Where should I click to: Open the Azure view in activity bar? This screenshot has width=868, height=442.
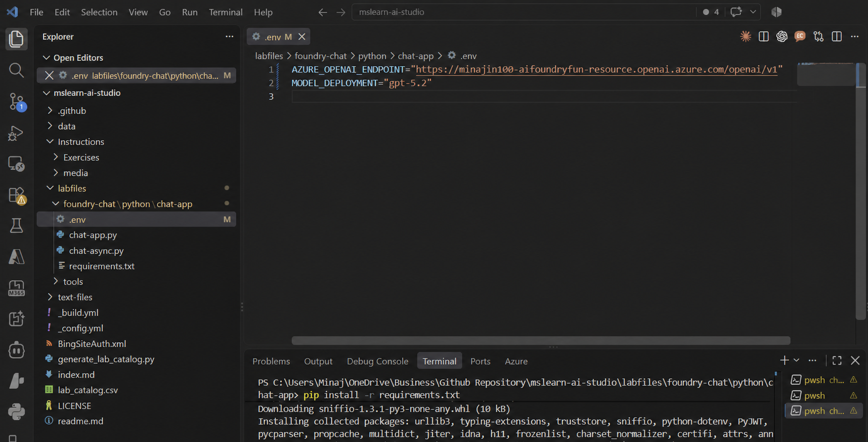tap(16, 257)
